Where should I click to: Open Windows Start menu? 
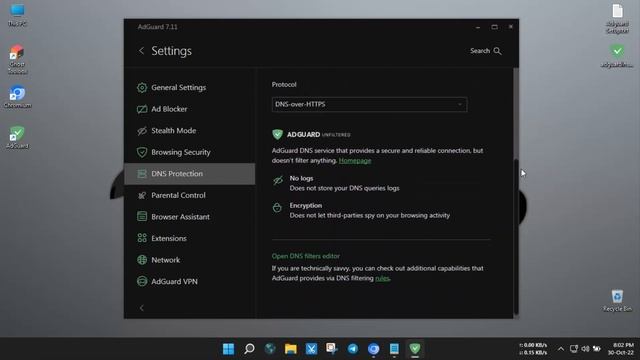(x=229, y=349)
